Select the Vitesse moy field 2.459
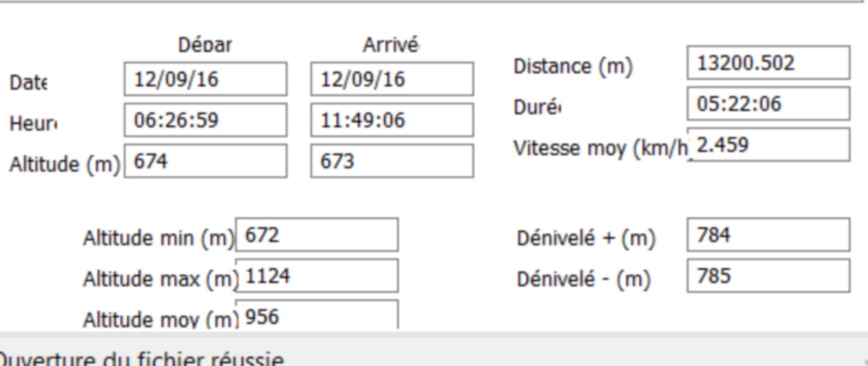 [x=768, y=145]
